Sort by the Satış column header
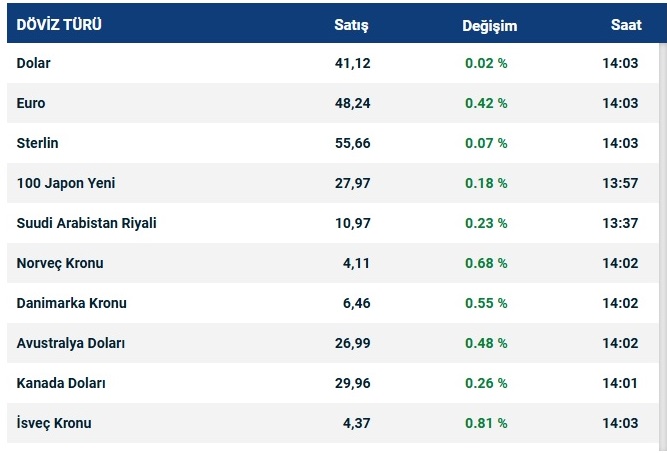 tap(351, 24)
